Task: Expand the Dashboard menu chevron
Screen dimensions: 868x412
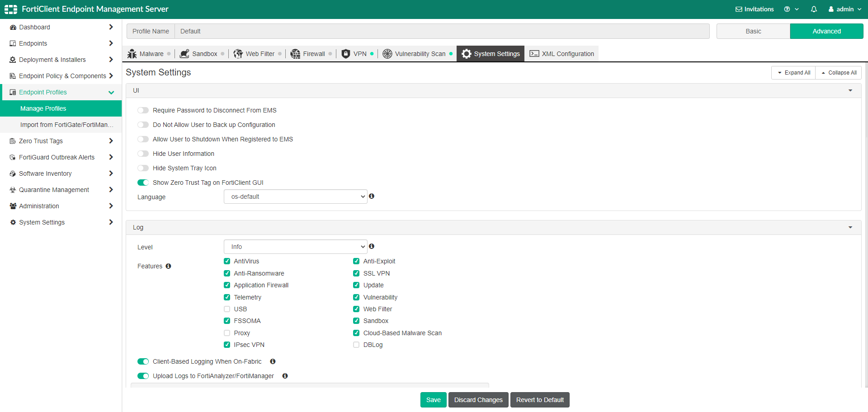Action: [x=111, y=27]
